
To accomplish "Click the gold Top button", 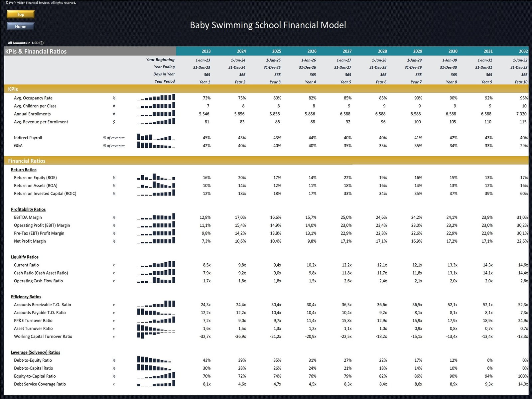I will click(21, 14).
